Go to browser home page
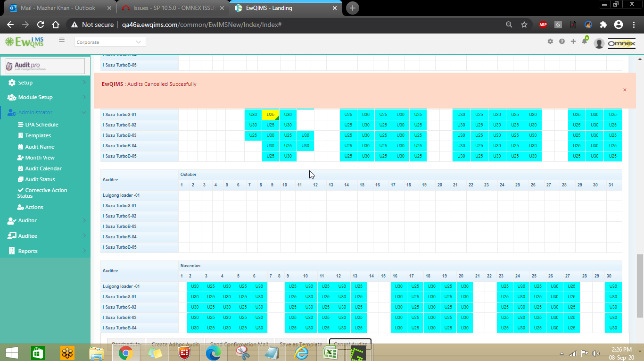Viewport: 644px width, 361px height. [x=56, y=25]
